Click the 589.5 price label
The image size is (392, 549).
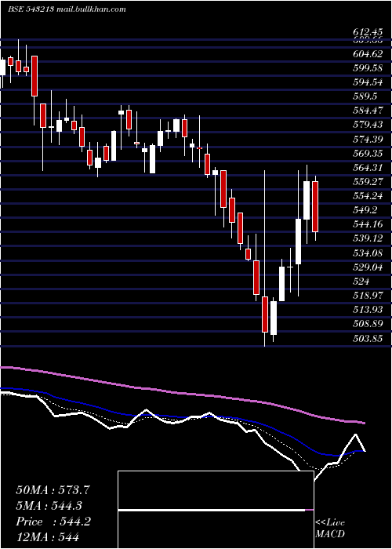(365, 96)
